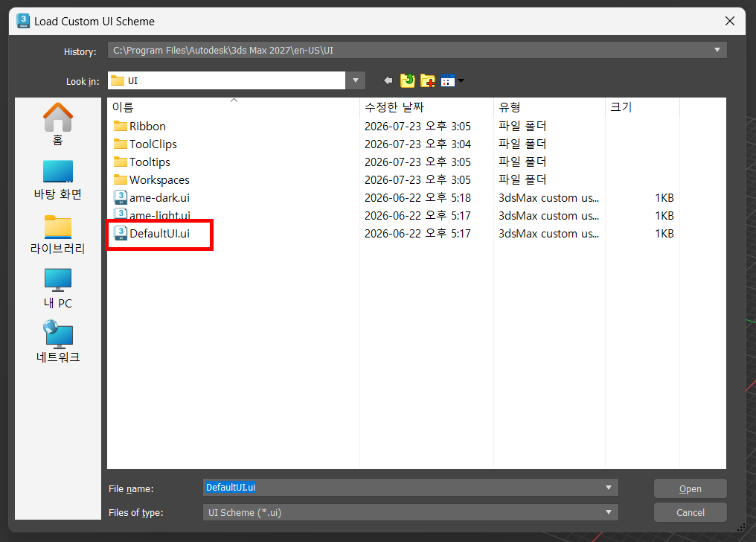
Task: Click the modified date of Ribbon folder
Action: tap(417, 127)
